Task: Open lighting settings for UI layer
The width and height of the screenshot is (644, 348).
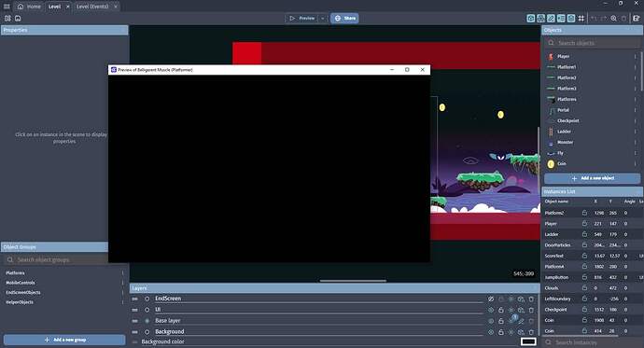Action: [x=511, y=310]
